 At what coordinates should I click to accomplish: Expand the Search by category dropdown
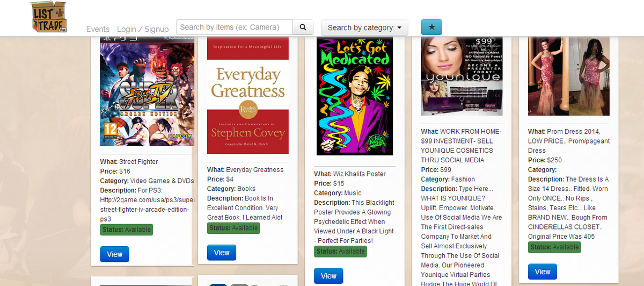(x=364, y=27)
